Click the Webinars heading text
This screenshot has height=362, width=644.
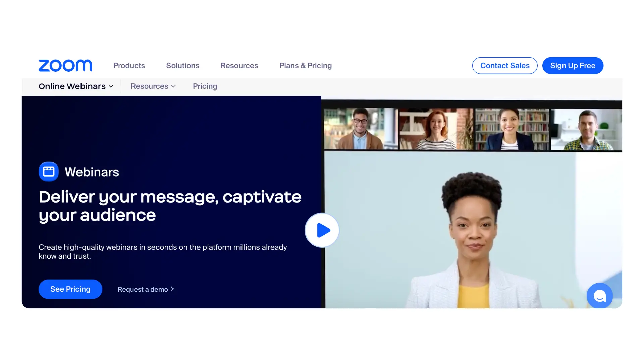click(x=92, y=172)
